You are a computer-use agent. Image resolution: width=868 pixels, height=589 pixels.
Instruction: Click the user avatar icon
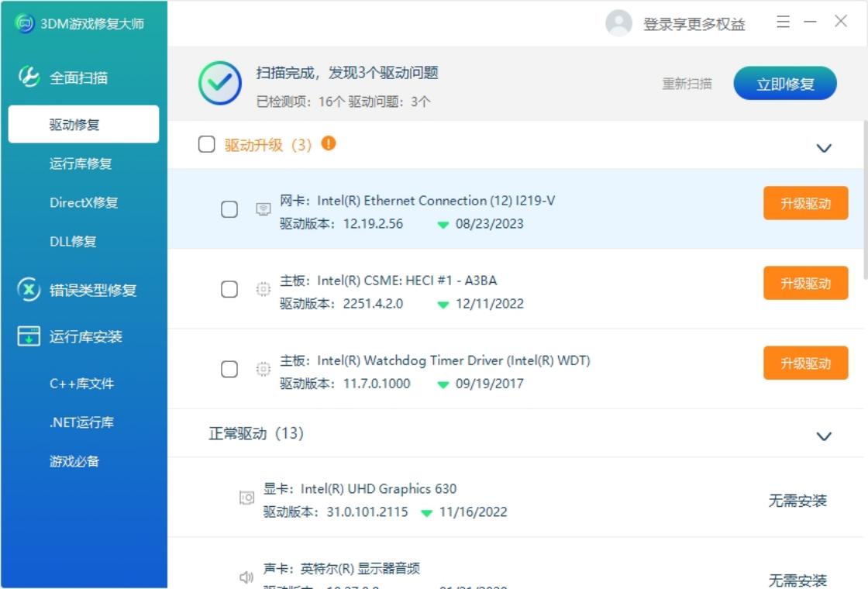pyautogui.click(x=619, y=23)
